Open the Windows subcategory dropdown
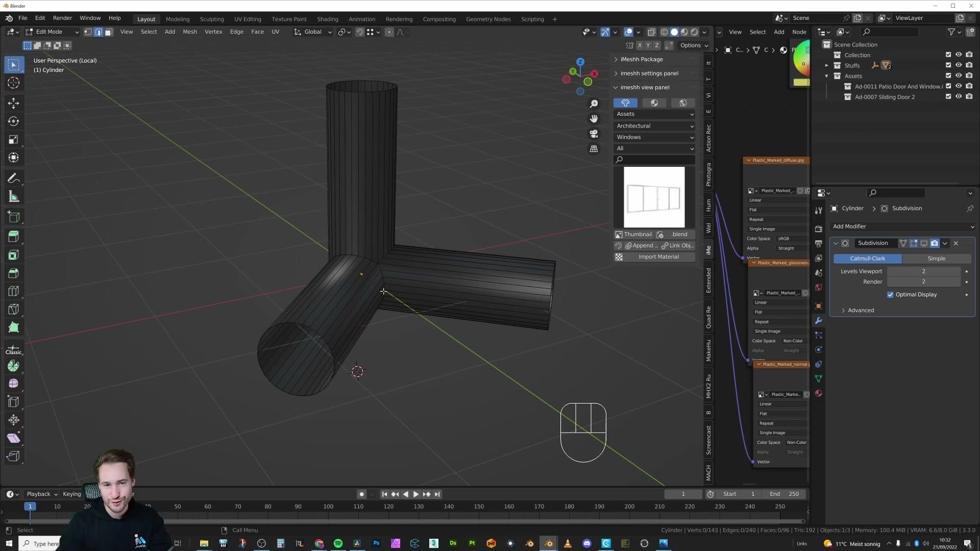 pyautogui.click(x=654, y=137)
